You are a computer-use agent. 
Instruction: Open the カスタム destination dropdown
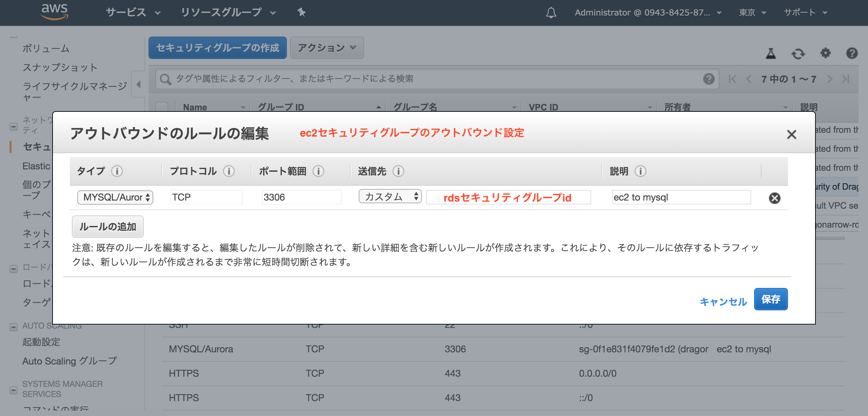tap(390, 196)
